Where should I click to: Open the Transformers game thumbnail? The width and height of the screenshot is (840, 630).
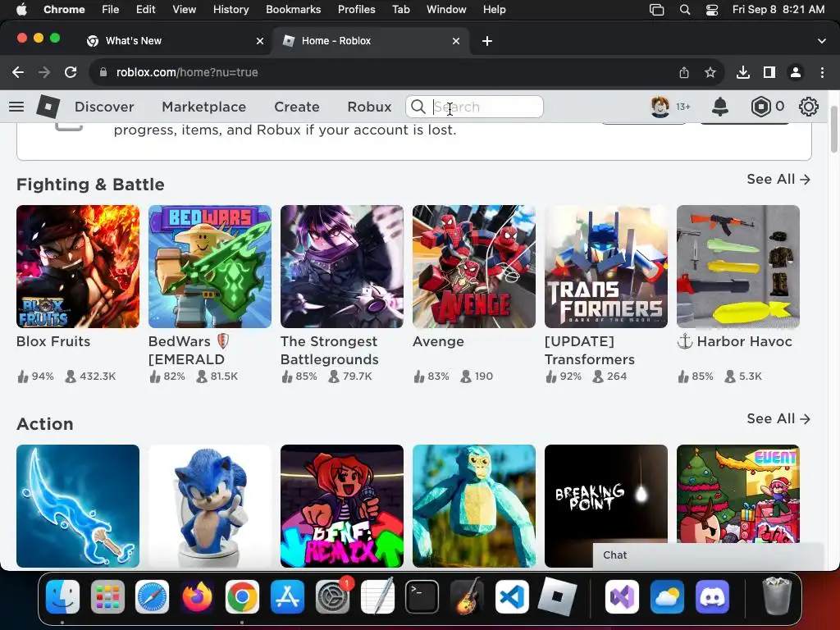click(606, 267)
